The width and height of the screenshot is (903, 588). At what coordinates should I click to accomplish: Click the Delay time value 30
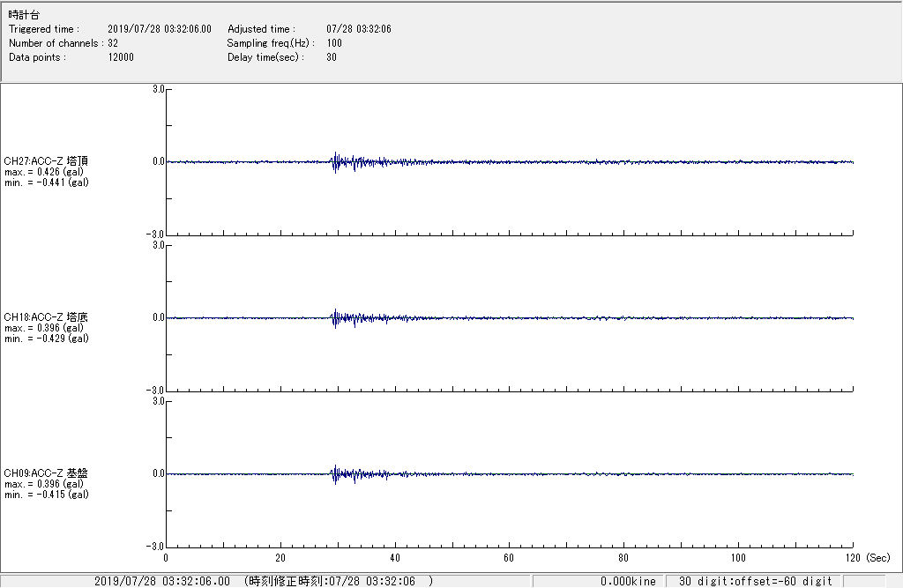(x=332, y=57)
